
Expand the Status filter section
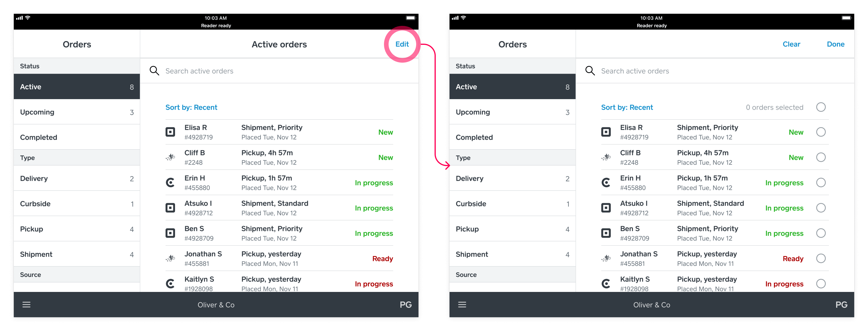(x=77, y=65)
